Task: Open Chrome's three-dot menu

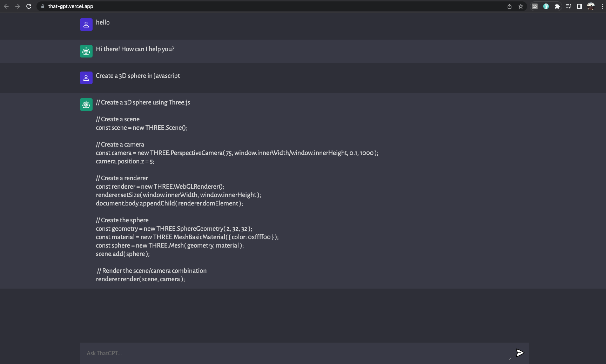Action: click(x=602, y=6)
